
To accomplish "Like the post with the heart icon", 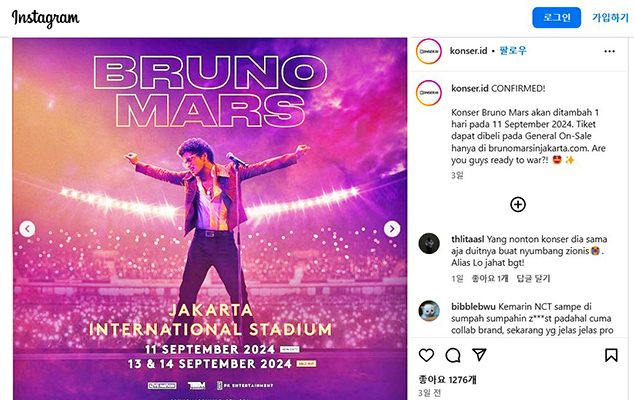I will (x=427, y=355).
